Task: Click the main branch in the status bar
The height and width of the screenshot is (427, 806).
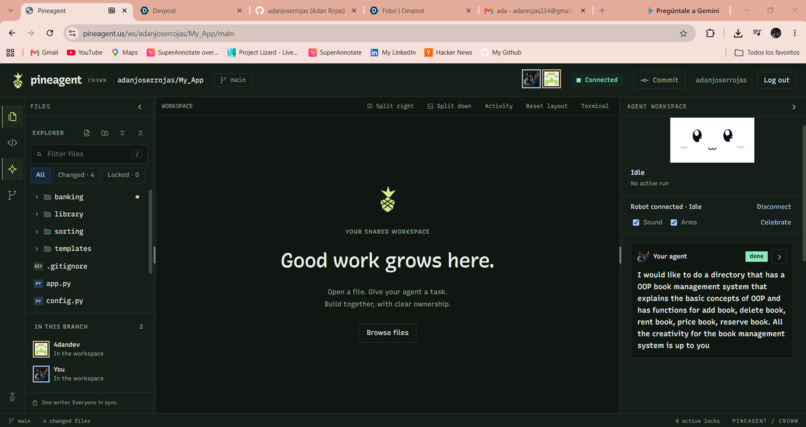Action: point(20,421)
